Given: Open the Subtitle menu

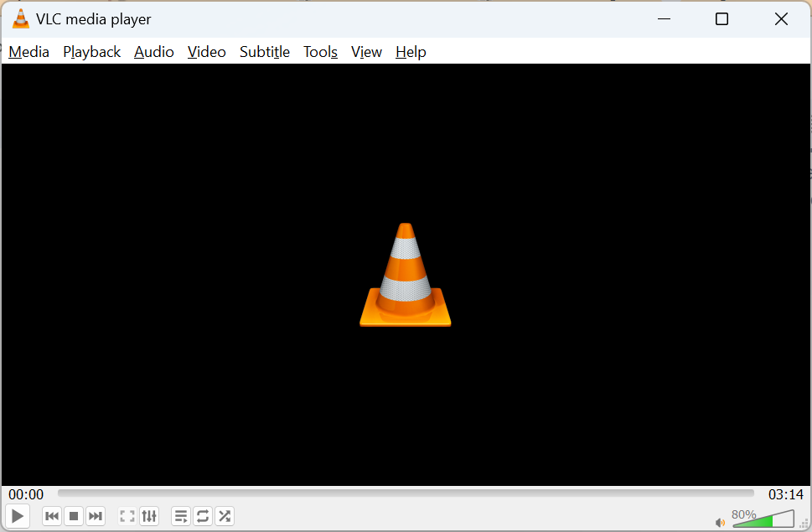Looking at the screenshot, I should tap(264, 52).
